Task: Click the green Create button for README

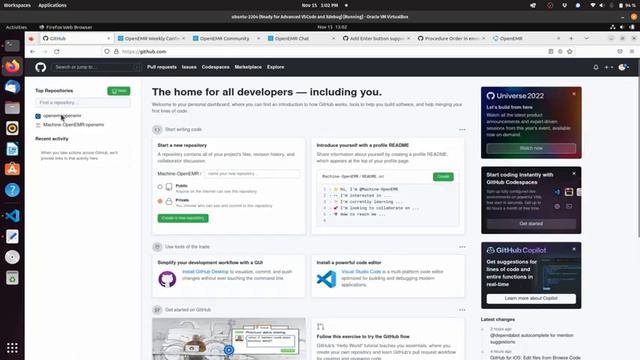Action: coord(443,177)
